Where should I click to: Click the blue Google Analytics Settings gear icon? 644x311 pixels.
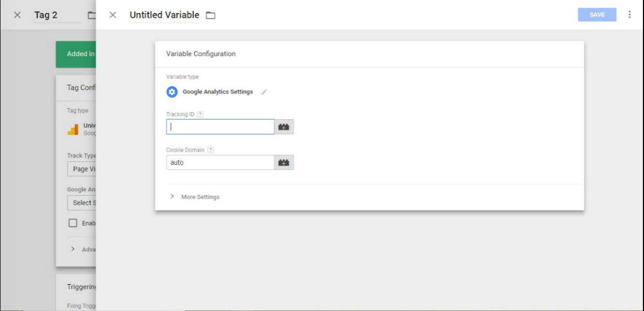[x=172, y=92]
